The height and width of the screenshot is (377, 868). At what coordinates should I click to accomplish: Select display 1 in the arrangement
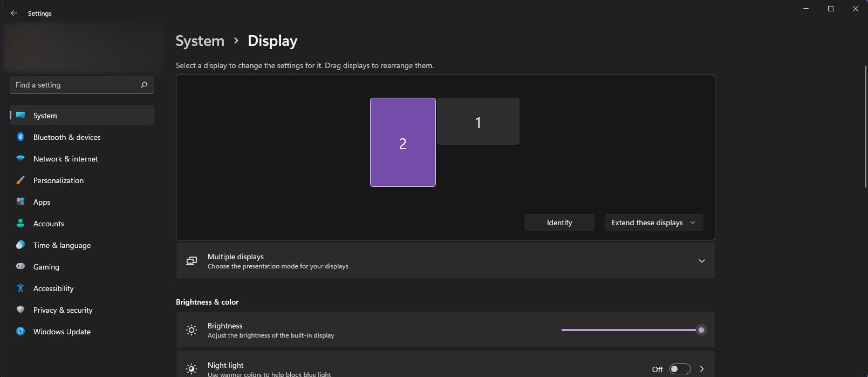click(478, 122)
